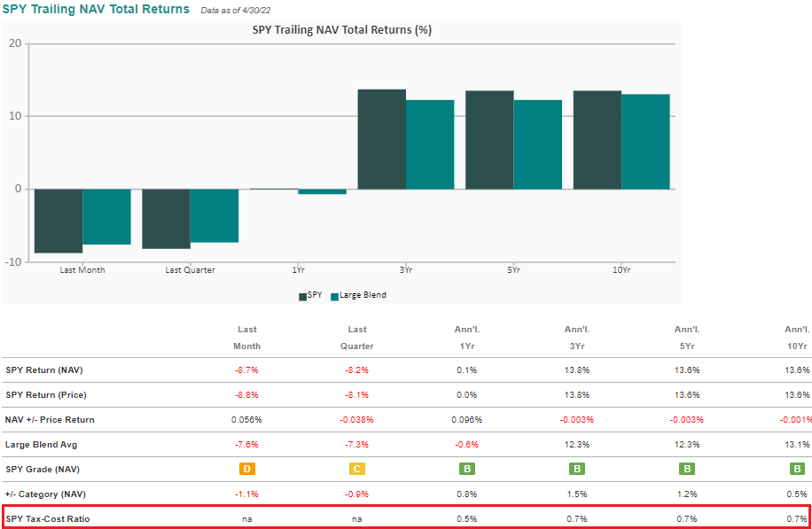
Task: Click the B grade badge under Ann'l. 3Yr
Action: pos(577,469)
